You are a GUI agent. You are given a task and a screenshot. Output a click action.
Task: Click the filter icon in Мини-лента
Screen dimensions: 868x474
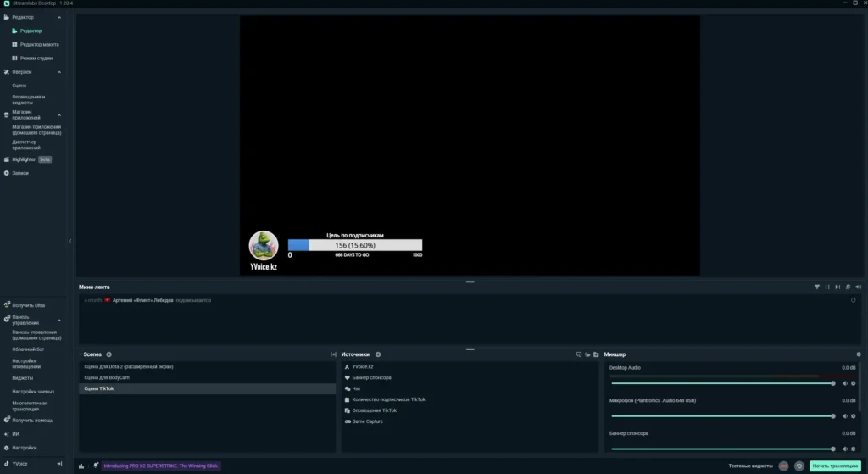817,287
